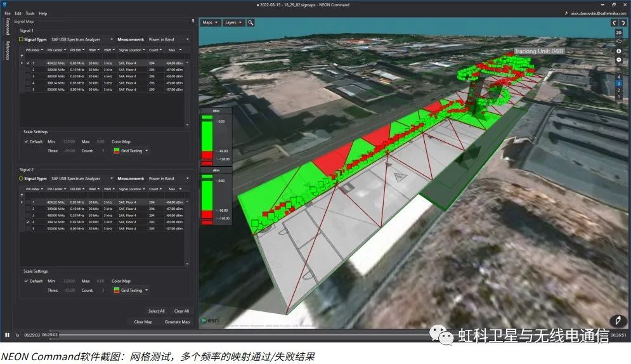Viewport: 631px width, 364px height.
Task: Check PIB index 2 row in Signal 1
Action: click(x=28, y=70)
